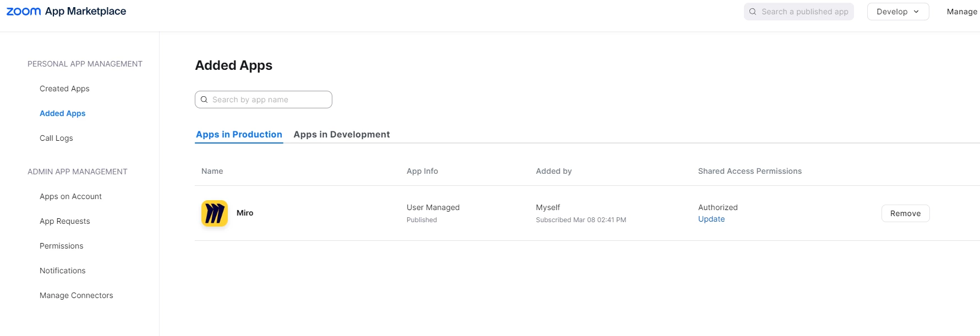
Task: Click the User Managed text
Action: (433, 207)
